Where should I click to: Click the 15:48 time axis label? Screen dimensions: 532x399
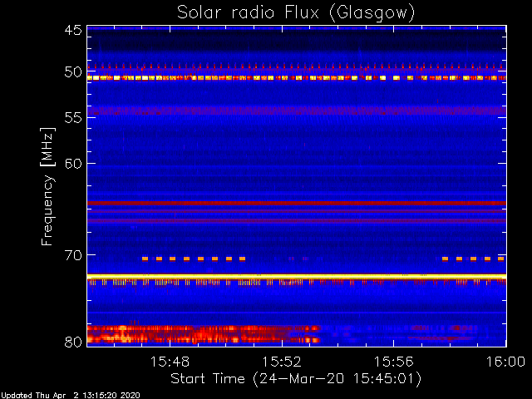click(170, 362)
